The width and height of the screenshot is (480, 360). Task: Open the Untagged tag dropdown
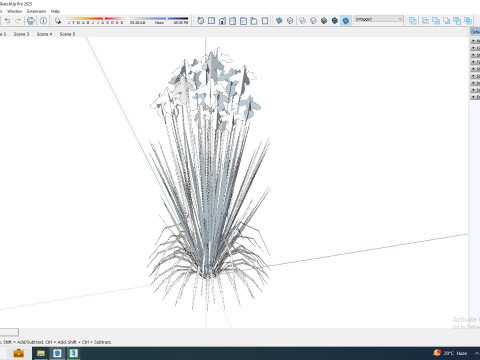tap(379, 19)
